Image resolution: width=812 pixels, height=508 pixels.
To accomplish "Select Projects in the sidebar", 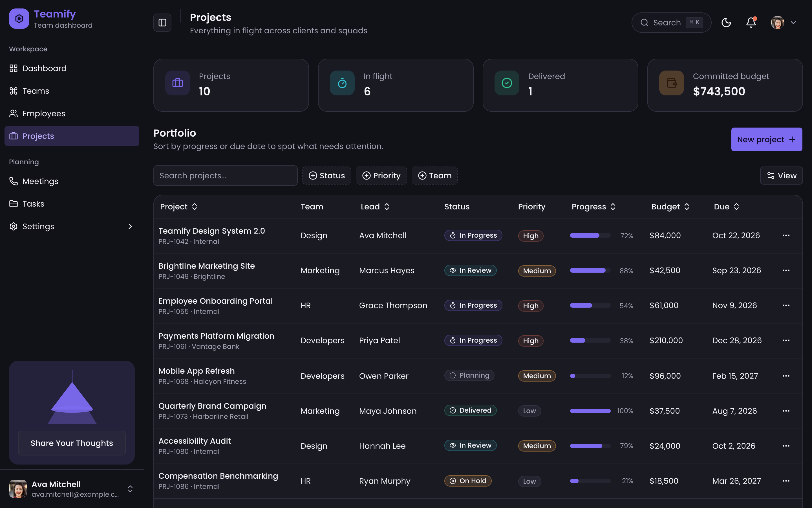I will point(72,136).
